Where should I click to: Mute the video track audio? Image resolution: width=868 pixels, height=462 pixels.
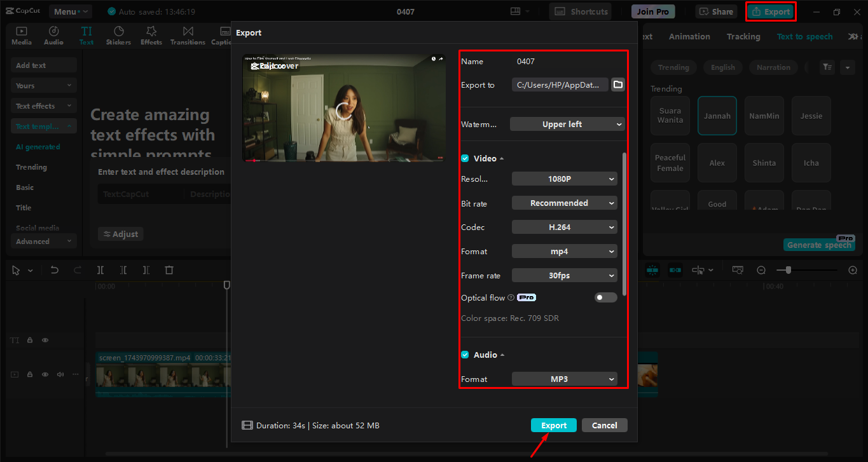tap(60, 374)
